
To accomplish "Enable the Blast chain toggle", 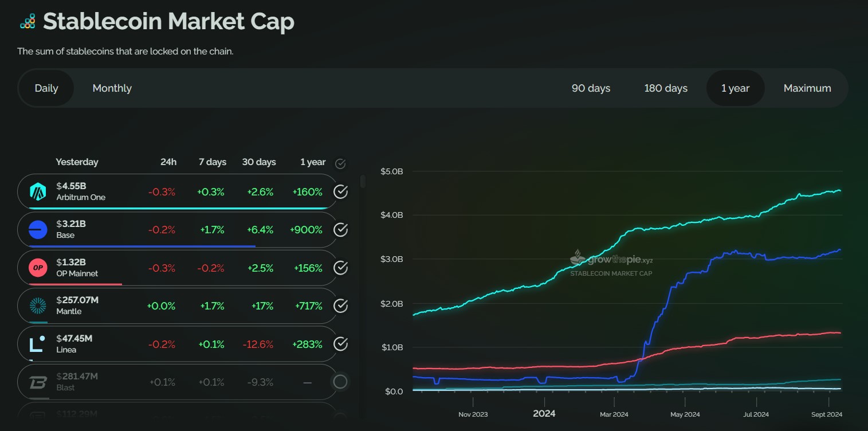I will pyautogui.click(x=340, y=382).
